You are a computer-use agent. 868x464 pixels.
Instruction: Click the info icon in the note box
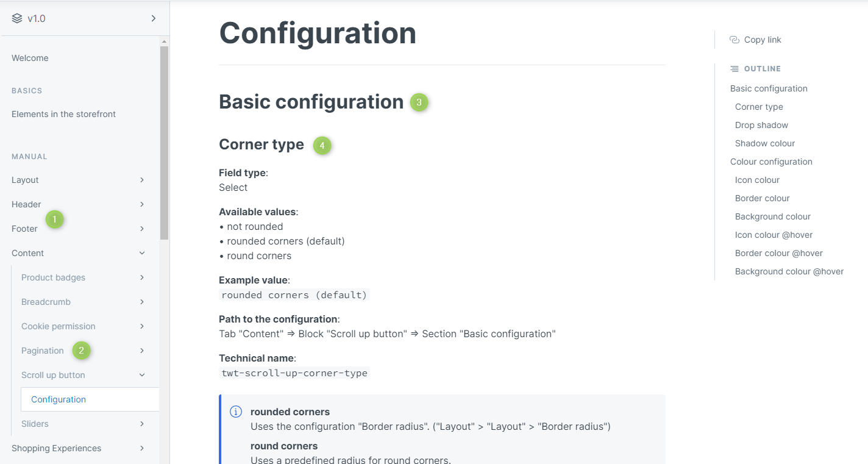point(236,412)
